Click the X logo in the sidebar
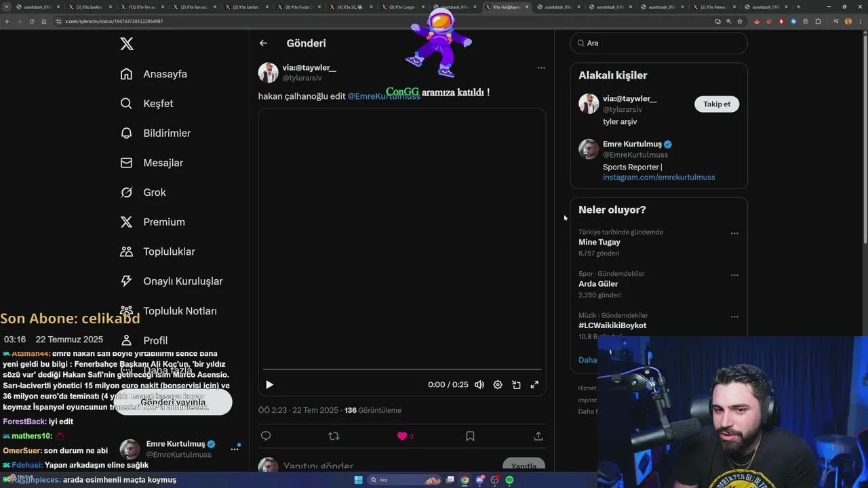Image resolution: width=868 pixels, height=488 pixels. coord(127,44)
